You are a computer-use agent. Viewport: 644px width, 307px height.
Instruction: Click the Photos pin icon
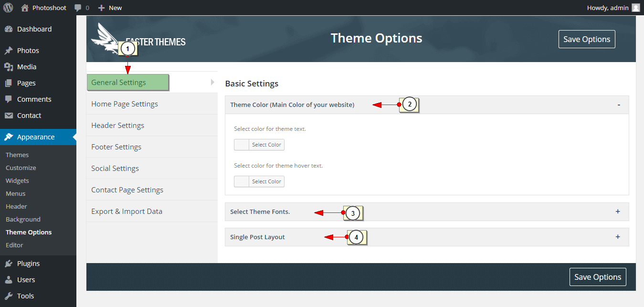(x=9, y=51)
